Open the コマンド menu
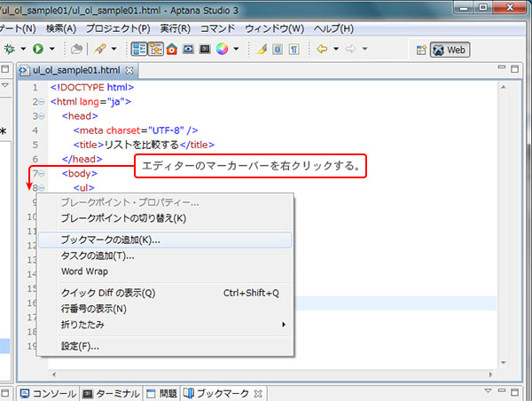Image resolution: width=532 pixels, height=401 pixels. (217, 28)
